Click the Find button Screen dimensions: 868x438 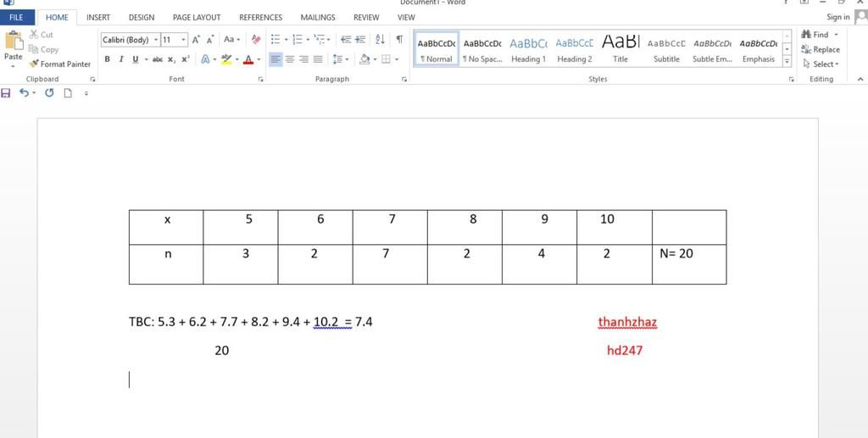coord(820,34)
